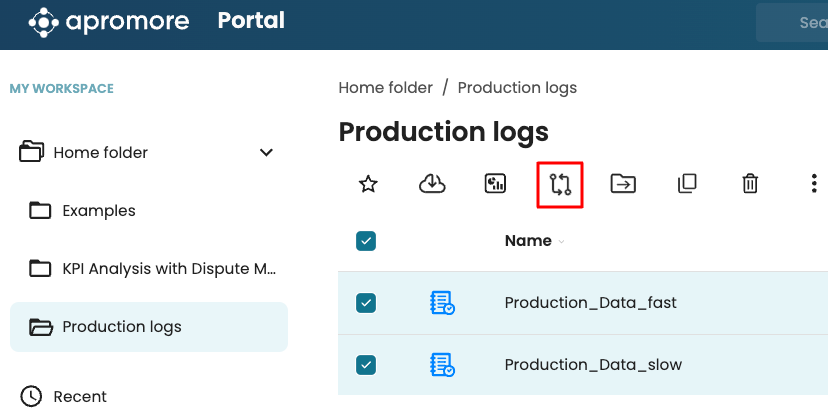Image resolution: width=828 pixels, height=416 pixels.
Task: Click the trash delete icon
Action: (750, 184)
